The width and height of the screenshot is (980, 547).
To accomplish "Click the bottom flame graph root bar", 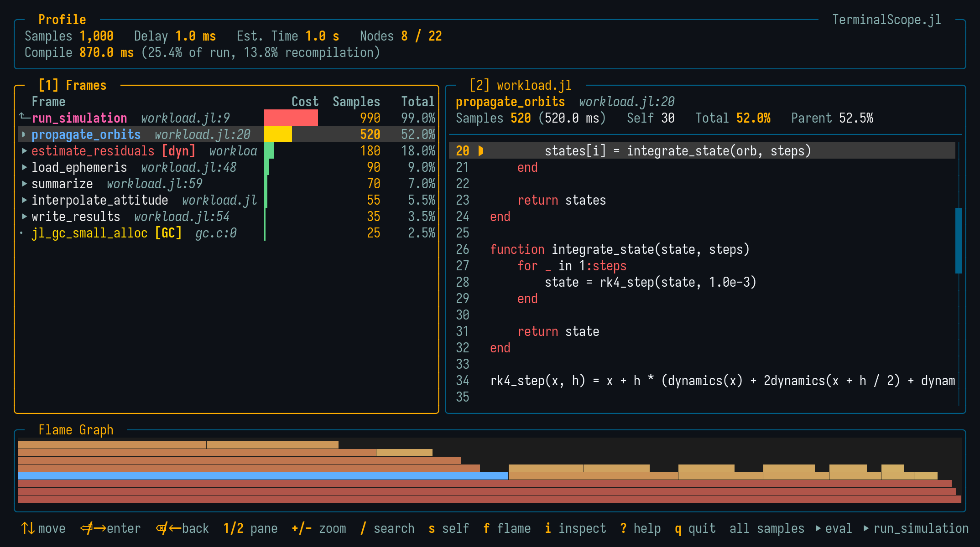I will click(x=490, y=499).
